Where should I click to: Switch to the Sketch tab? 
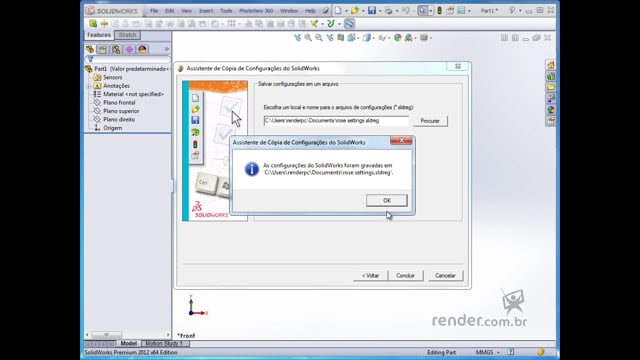(127, 35)
